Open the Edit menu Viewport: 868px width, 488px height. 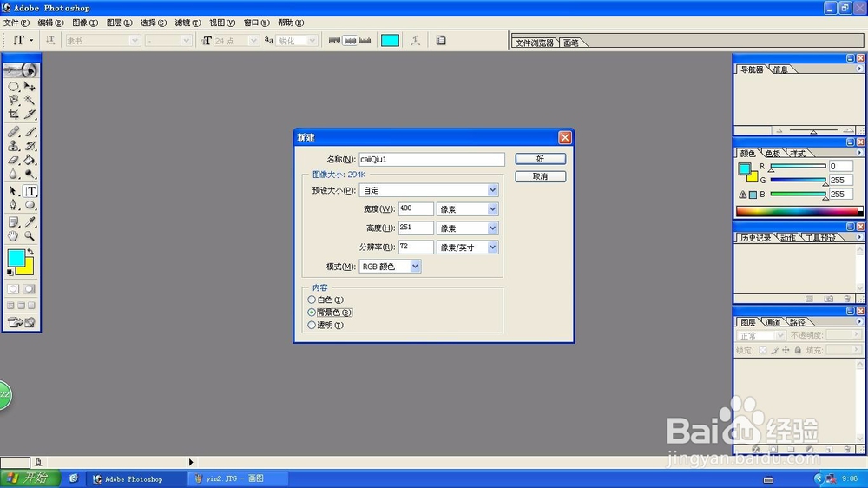click(x=50, y=23)
